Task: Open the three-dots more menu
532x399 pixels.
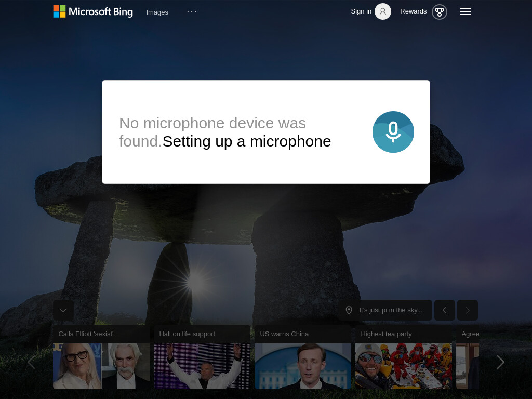Action: coord(192,12)
